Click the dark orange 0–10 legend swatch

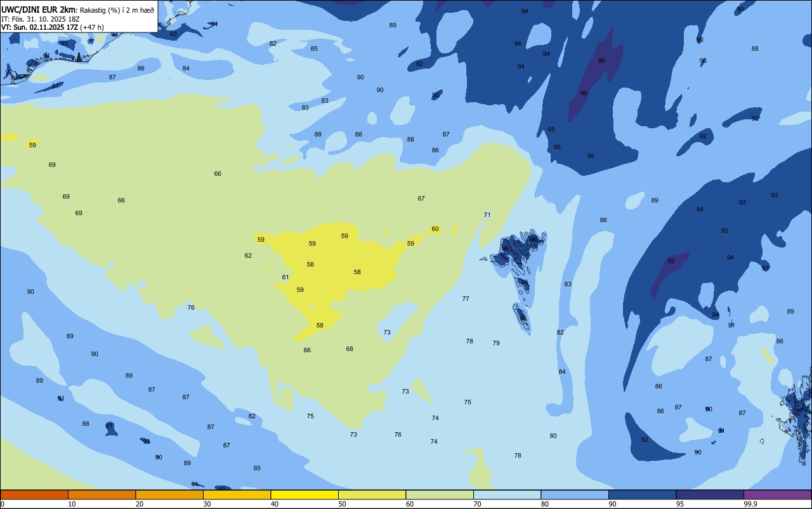click(x=34, y=494)
